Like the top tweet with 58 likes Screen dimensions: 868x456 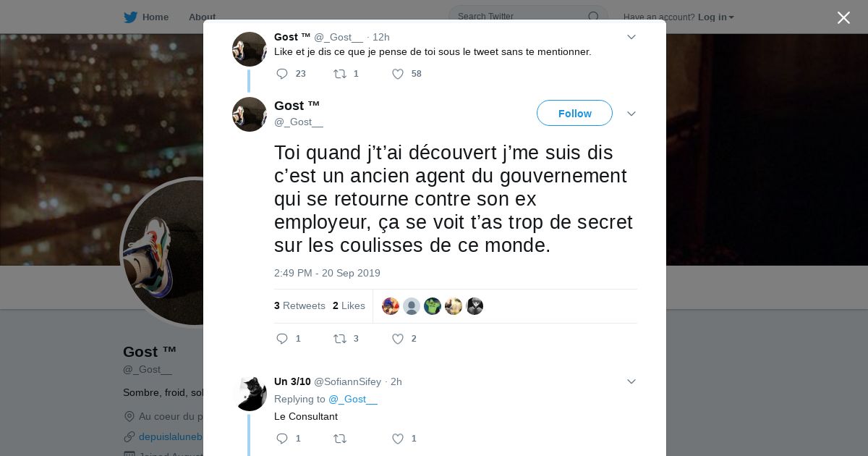click(398, 74)
